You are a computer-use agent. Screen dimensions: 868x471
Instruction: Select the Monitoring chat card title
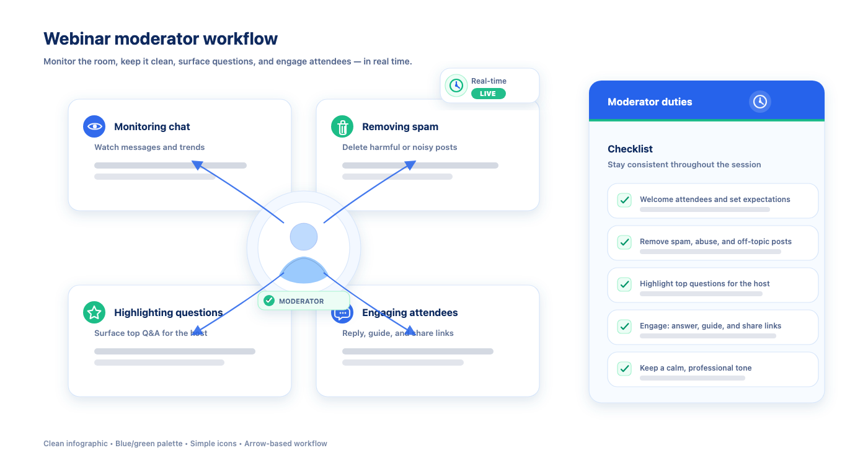coord(152,126)
